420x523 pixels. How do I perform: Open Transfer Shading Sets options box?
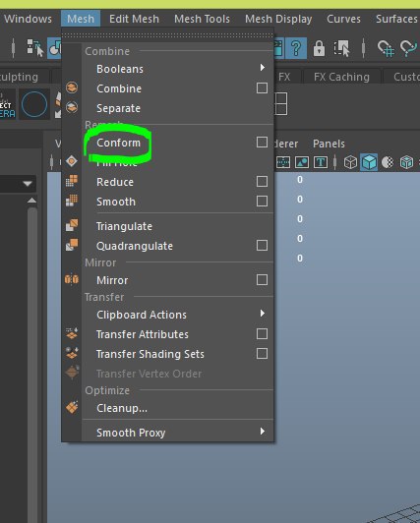point(262,354)
